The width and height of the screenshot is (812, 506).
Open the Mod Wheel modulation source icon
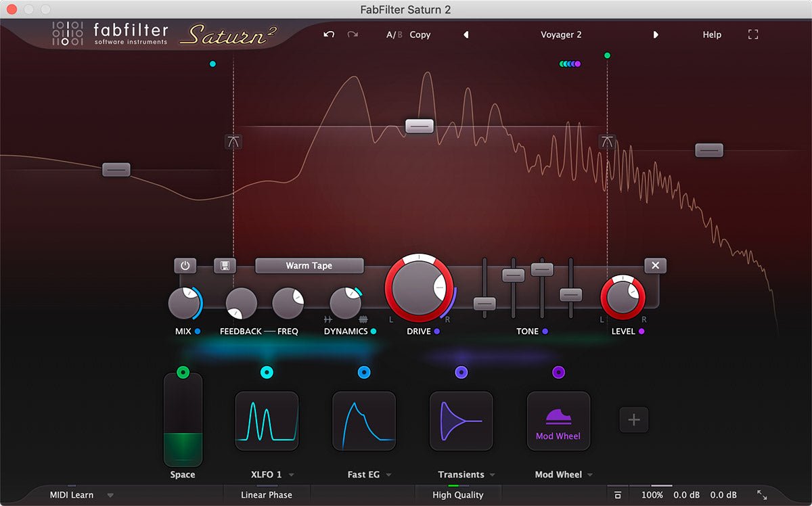click(x=559, y=421)
